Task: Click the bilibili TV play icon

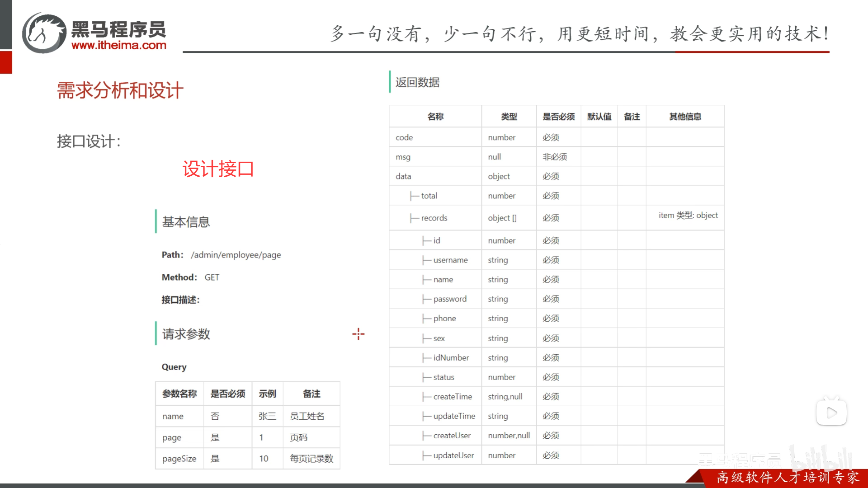Action: click(x=832, y=412)
